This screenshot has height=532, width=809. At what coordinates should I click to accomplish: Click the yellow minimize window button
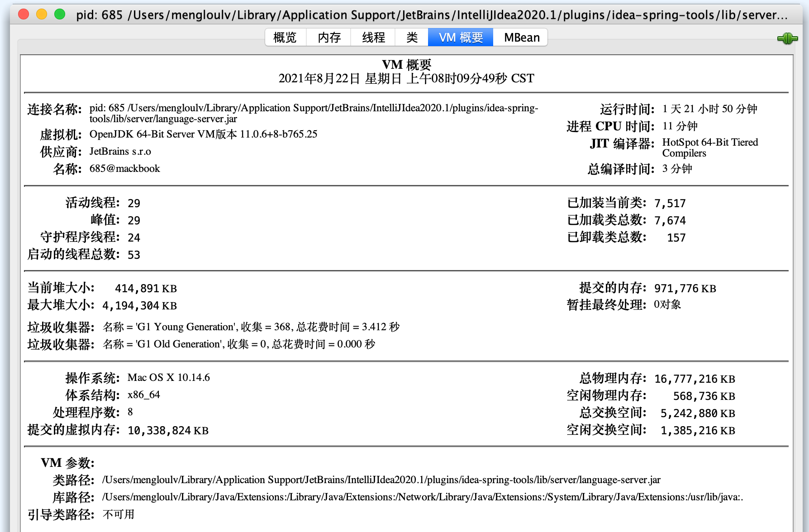pos(42,14)
